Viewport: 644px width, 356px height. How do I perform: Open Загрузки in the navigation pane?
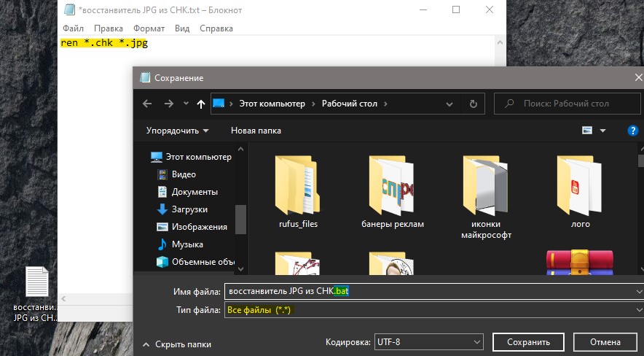click(x=182, y=209)
